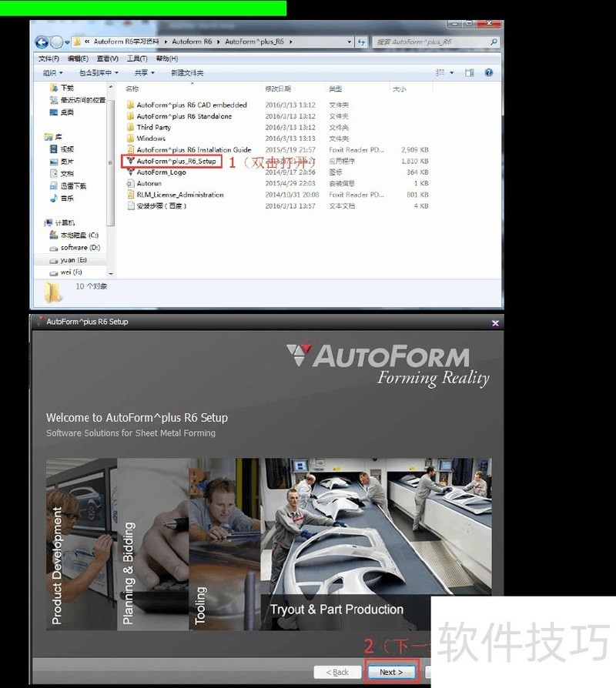The image size is (616, 688).
Task: Open the view options dropdown arrow
Action: pos(452,73)
